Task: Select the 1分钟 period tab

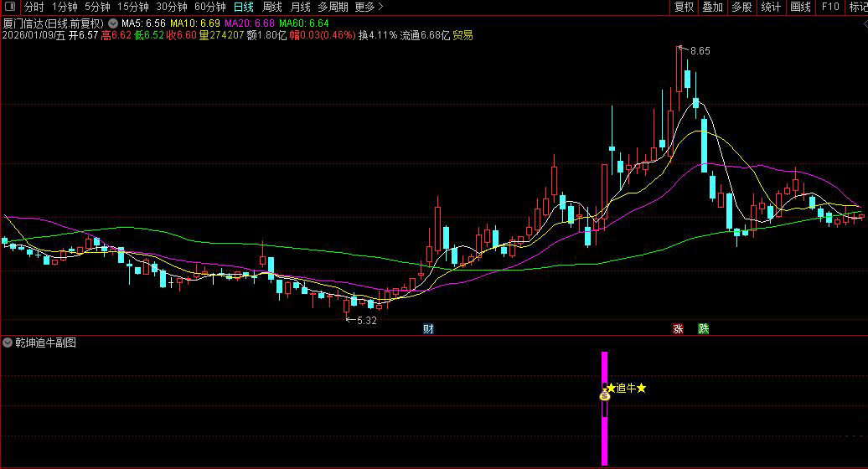Action: coord(65,8)
